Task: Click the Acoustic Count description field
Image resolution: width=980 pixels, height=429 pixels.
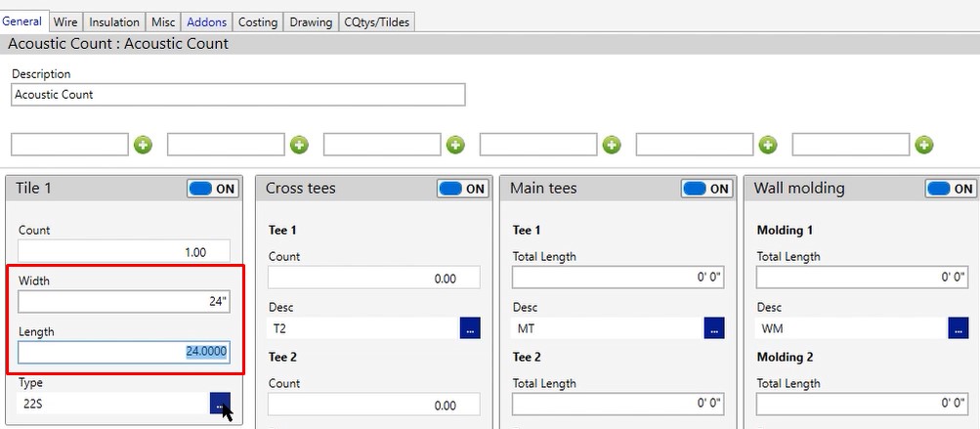Action: click(238, 95)
